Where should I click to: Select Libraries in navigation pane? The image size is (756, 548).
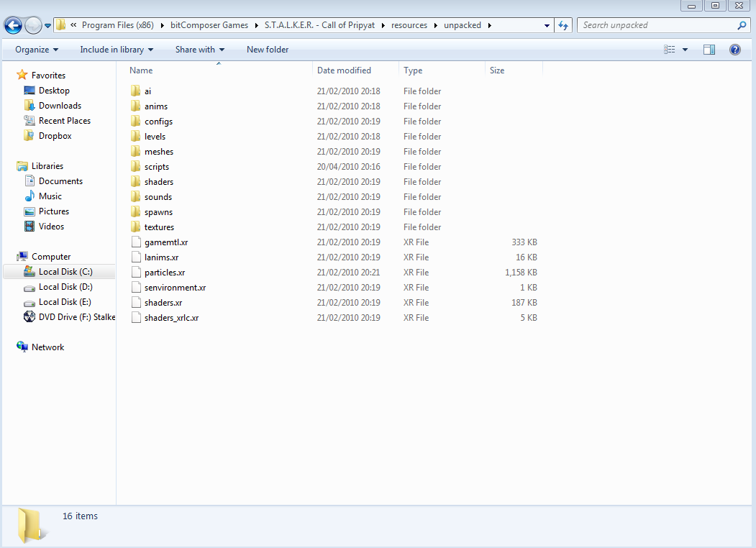coord(47,166)
